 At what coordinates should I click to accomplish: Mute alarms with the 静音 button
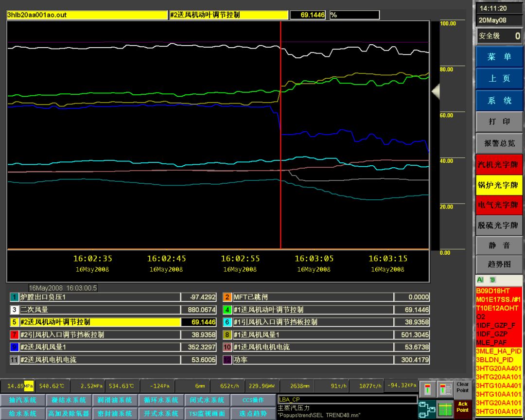(x=499, y=245)
